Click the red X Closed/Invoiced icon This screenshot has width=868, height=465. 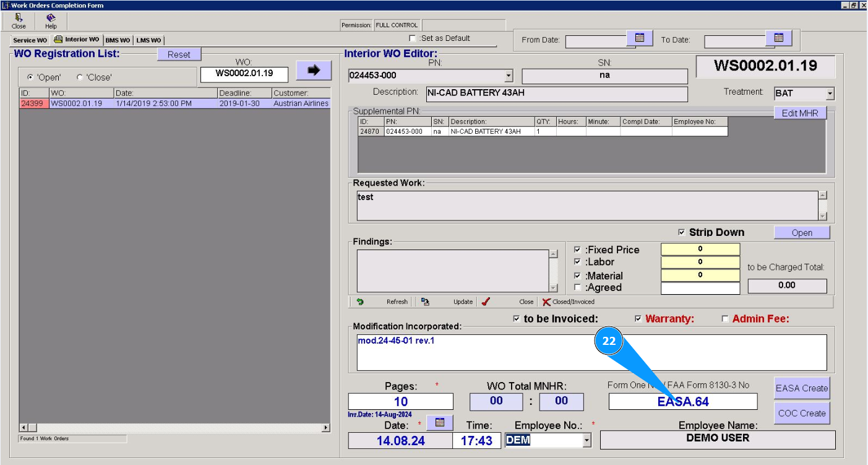546,302
